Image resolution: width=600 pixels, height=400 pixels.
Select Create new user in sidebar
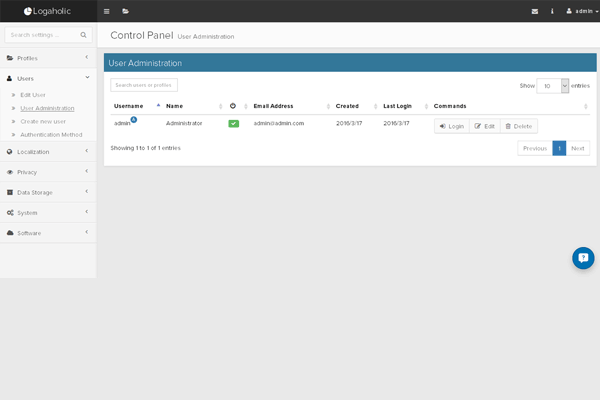[x=43, y=121]
